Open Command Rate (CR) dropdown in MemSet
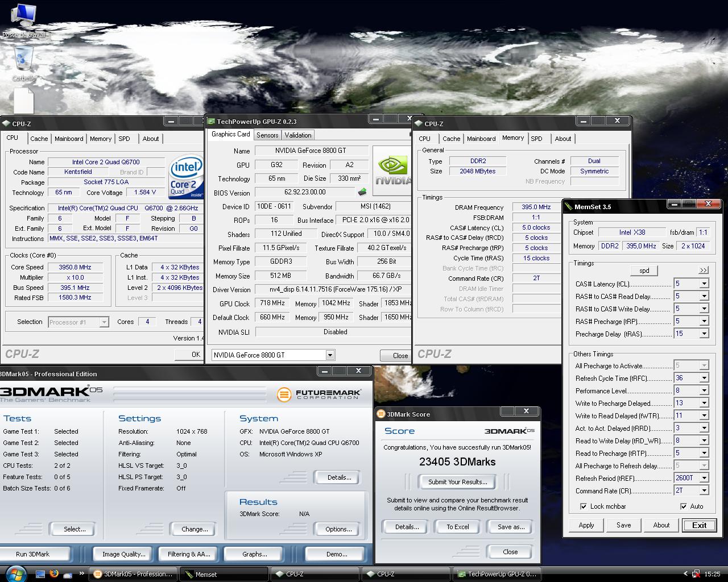 [x=704, y=490]
